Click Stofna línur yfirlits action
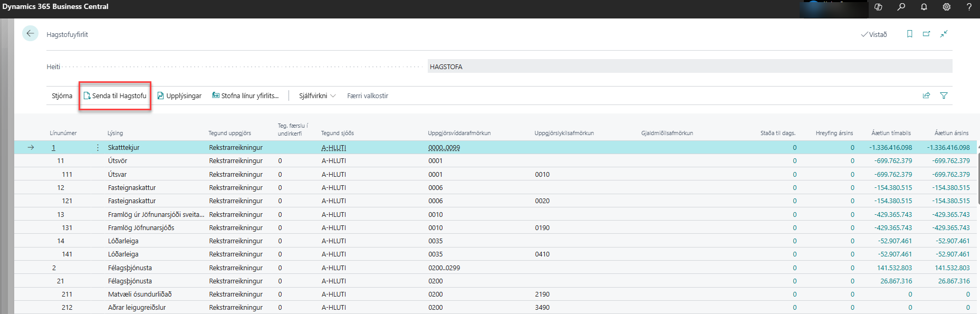Image resolution: width=980 pixels, height=314 pixels. [x=245, y=96]
